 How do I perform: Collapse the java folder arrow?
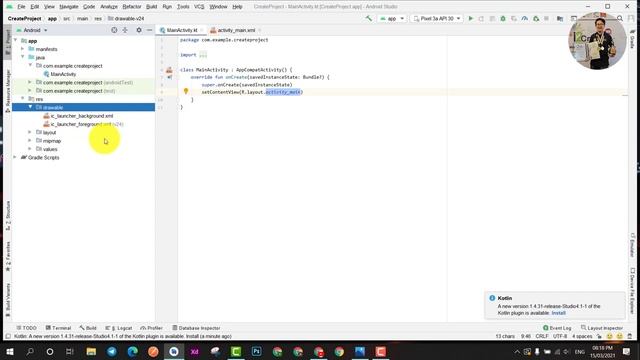(23, 57)
